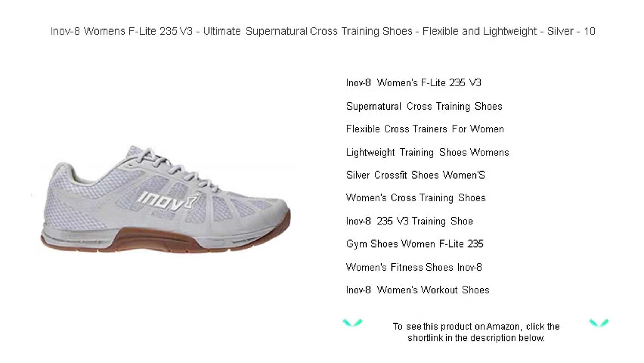The height and width of the screenshot is (363, 644).
Task: Click "Flexible Cross Trainers For Women"
Action: click(x=425, y=129)
